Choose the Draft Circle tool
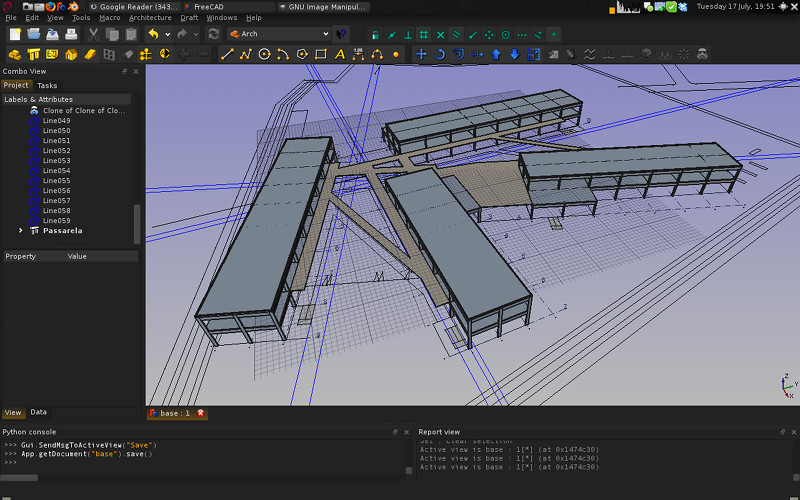This screenshot has width=800, height=500. point(264,54)
